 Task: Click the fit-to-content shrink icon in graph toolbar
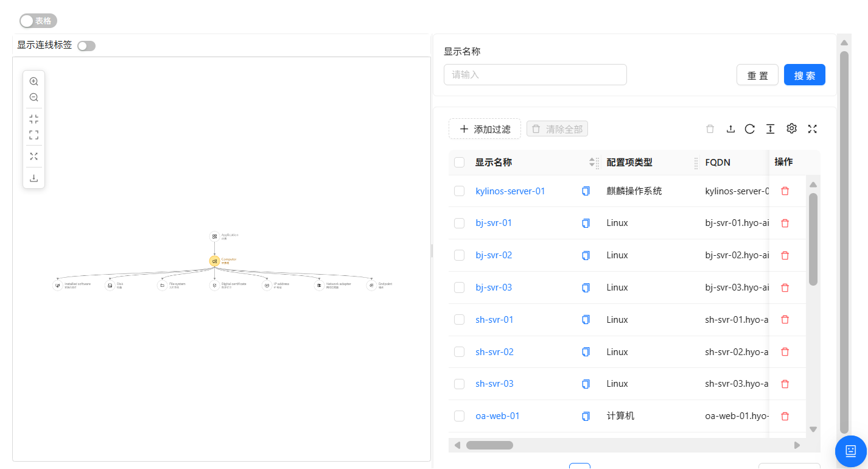click(x=34, y=119)
